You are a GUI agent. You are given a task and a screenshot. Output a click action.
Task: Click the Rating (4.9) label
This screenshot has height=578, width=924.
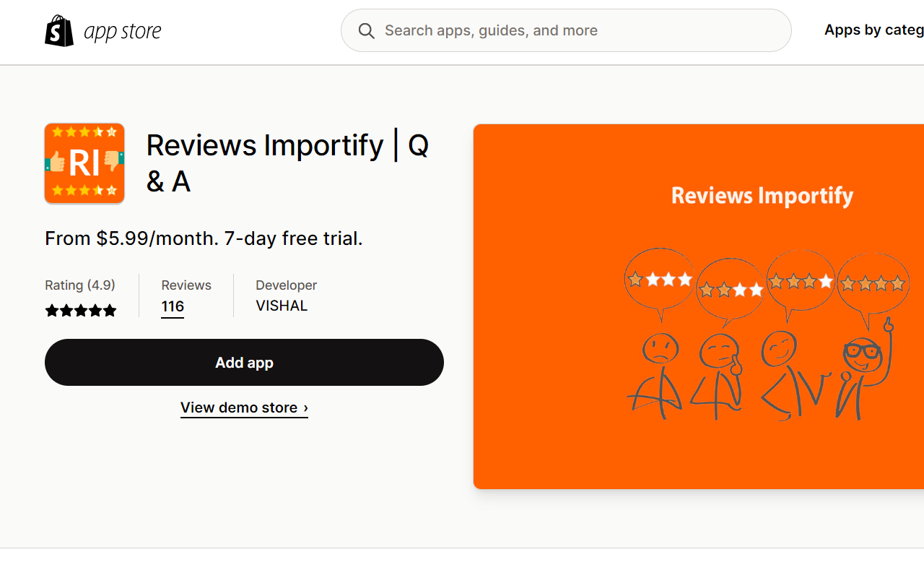tap(80, 285)
